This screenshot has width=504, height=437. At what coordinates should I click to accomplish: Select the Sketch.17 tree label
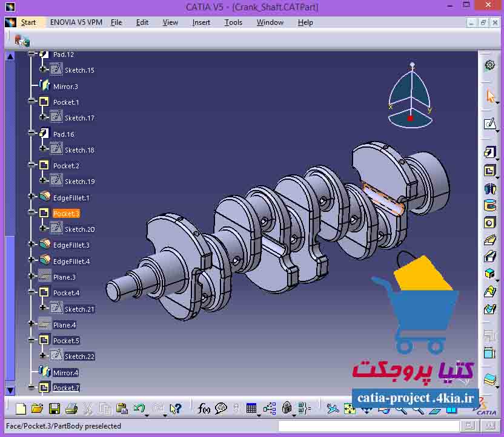tap(79, 118)
